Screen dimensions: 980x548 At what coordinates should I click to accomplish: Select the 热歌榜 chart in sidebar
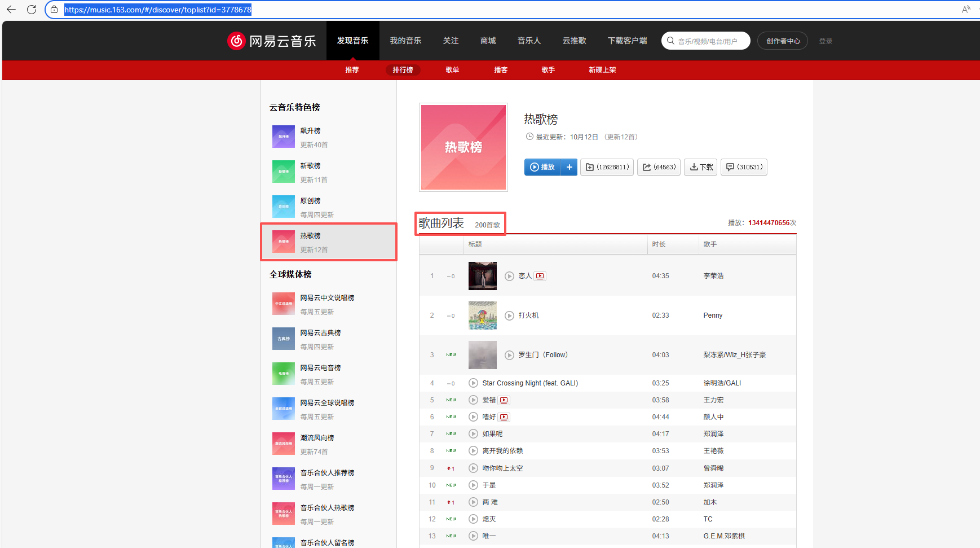coord(329,242)
